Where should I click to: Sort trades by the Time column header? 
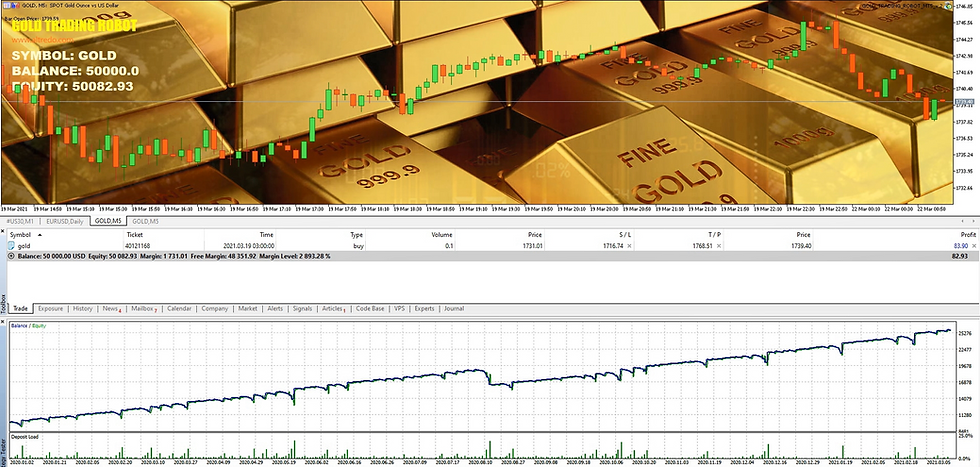(241, 235)
